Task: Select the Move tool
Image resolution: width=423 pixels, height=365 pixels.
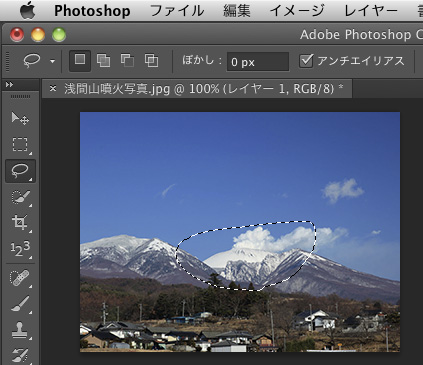Action: tap(20, 118)
